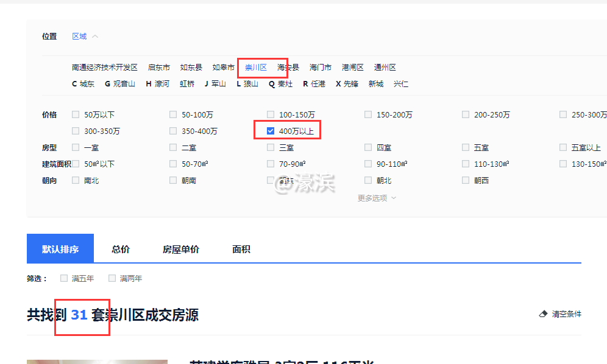
Task: Click the broom icon beside 清空条件
Action: (542, 313)
